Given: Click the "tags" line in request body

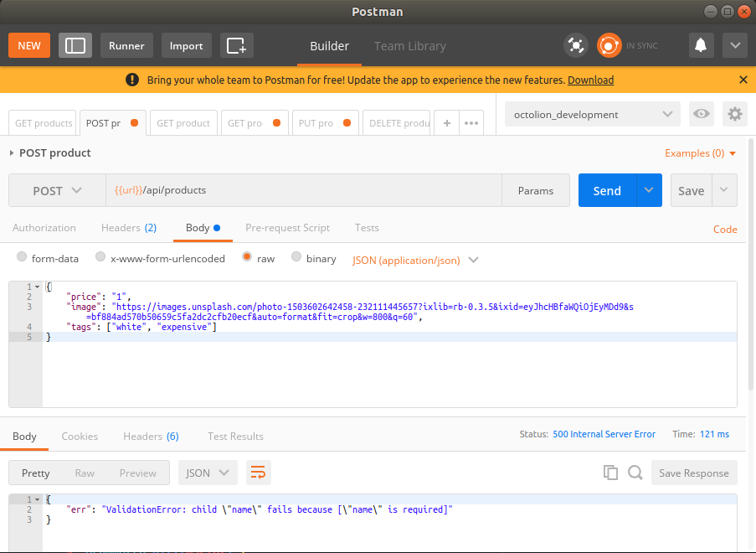Looking at the screenshot, I should [x=141, y=327].
